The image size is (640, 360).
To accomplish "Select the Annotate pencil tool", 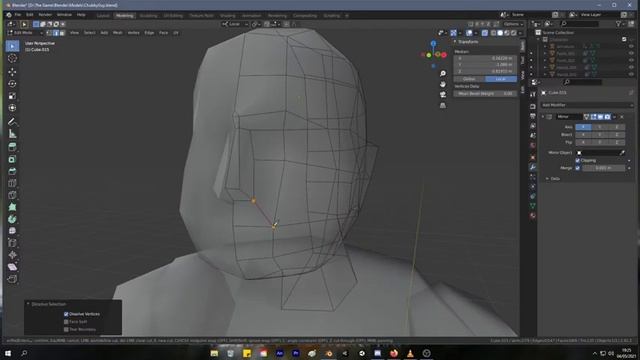I will [12, 122].
